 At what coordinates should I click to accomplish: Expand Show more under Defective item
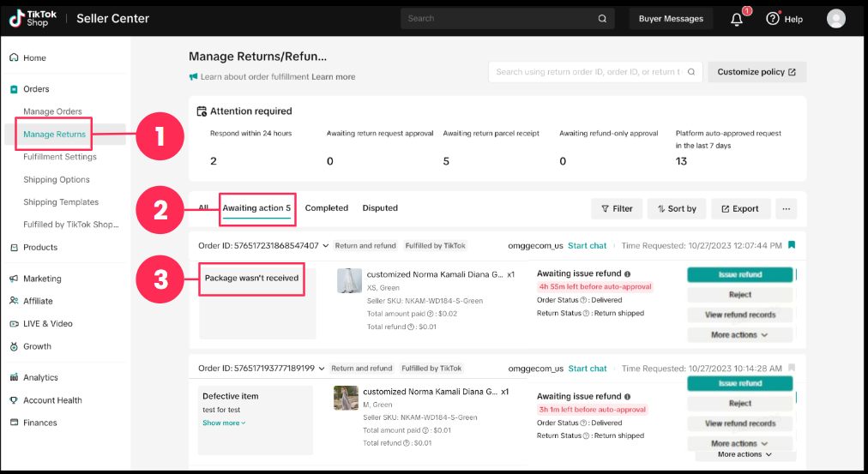click(224, 423)
